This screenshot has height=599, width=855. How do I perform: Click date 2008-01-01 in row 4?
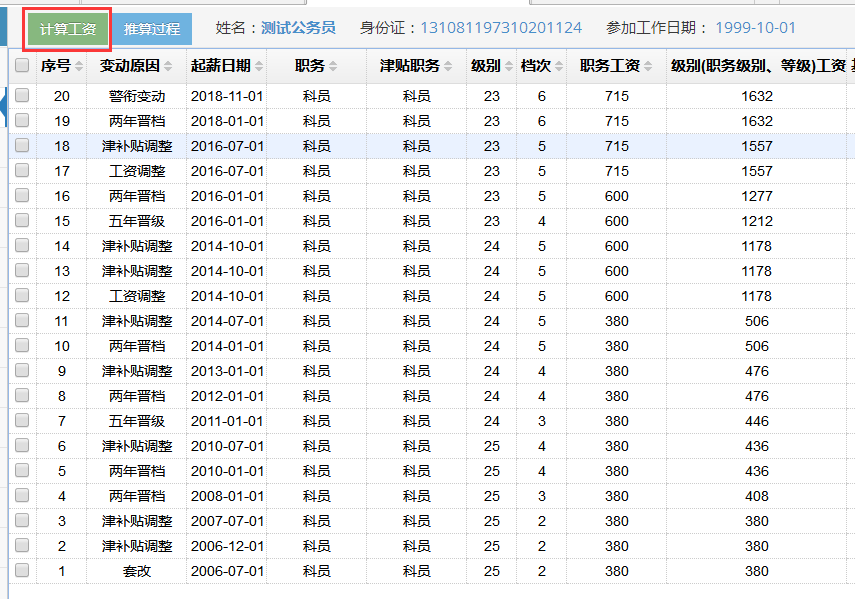tap(227, 496)
